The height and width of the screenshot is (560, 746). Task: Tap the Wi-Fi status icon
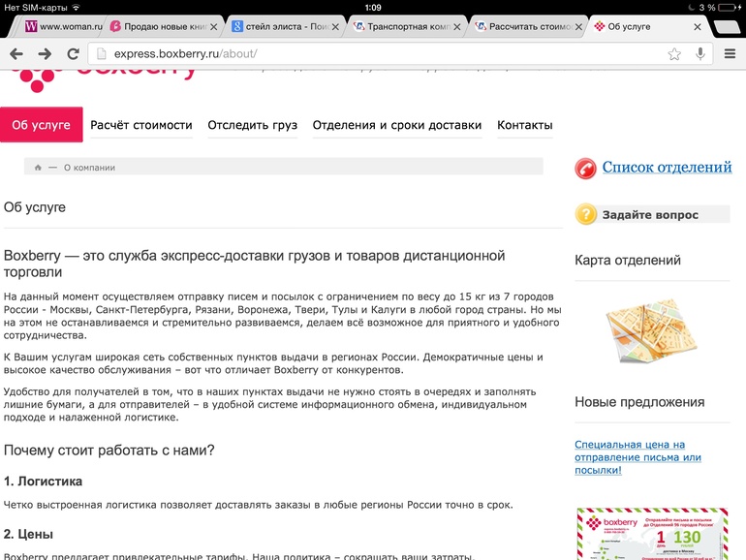pyautogui.click(x=77, y=8)
